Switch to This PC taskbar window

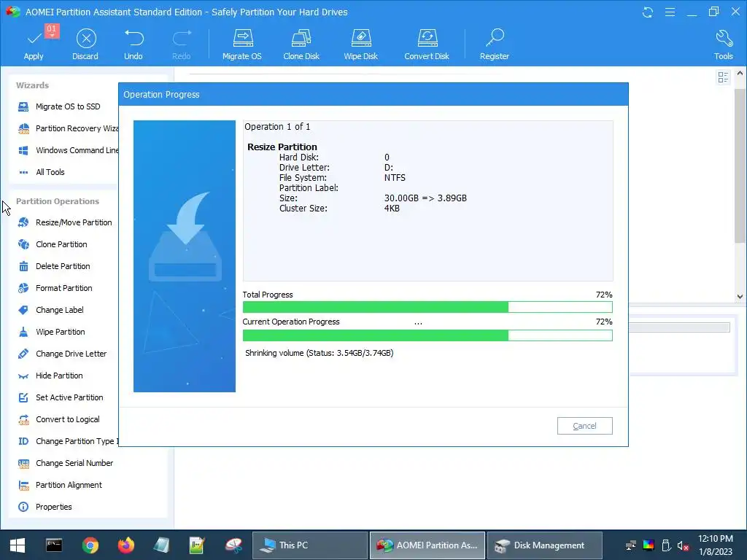(309, 545)
